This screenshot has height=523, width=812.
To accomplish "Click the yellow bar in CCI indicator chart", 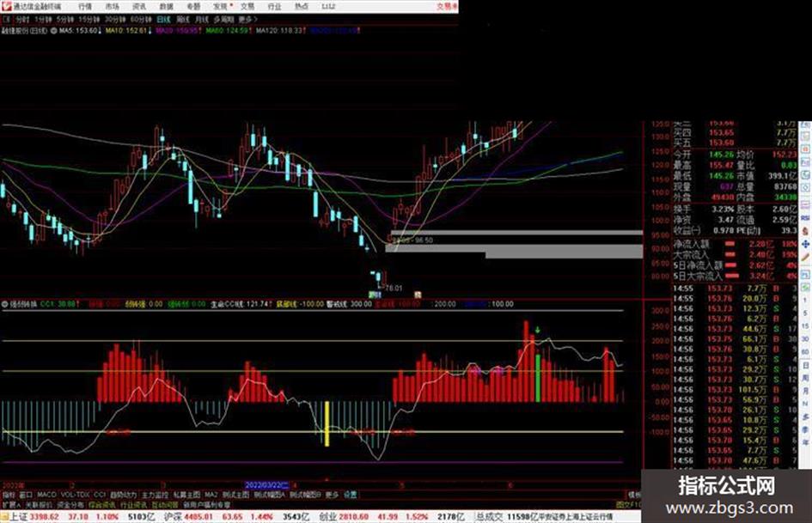I will [327, 423].
